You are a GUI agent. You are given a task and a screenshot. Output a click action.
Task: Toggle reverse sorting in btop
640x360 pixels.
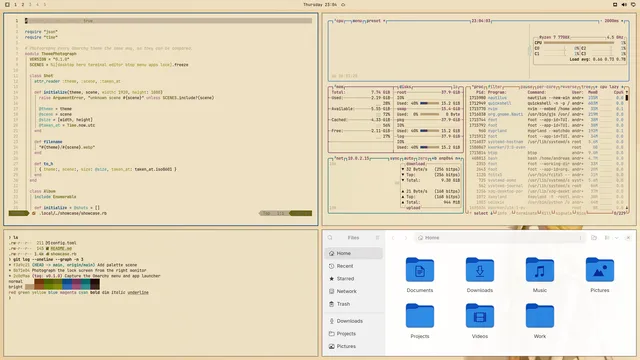click(x=569, y=87)
